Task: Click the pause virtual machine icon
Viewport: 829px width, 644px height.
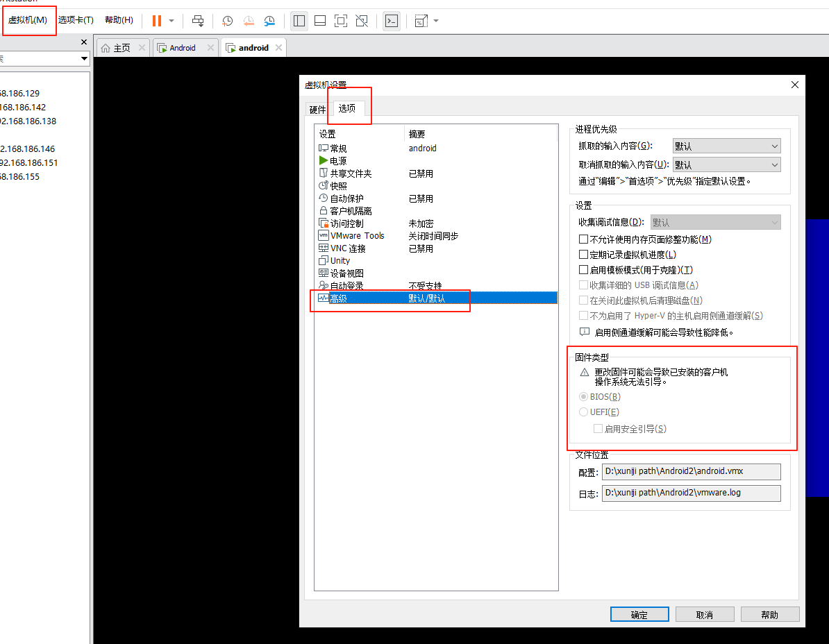Action: click(x=156, y=21)
